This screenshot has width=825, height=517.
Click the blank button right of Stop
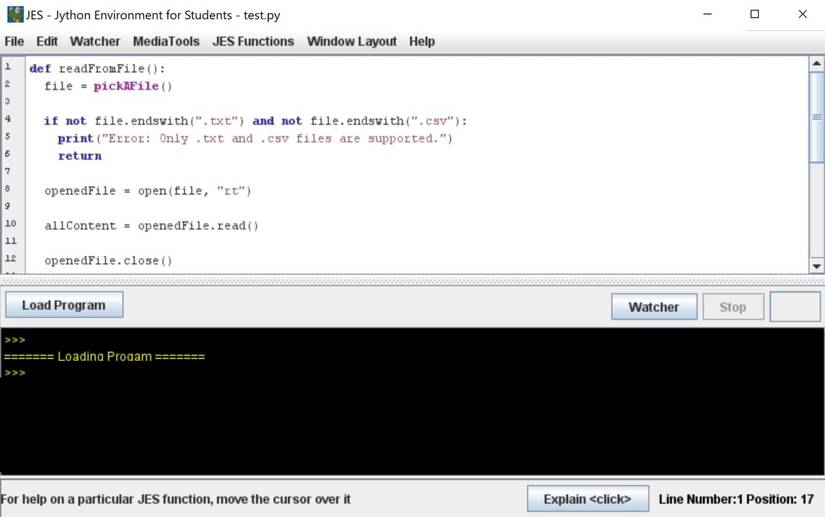[795, 307]
